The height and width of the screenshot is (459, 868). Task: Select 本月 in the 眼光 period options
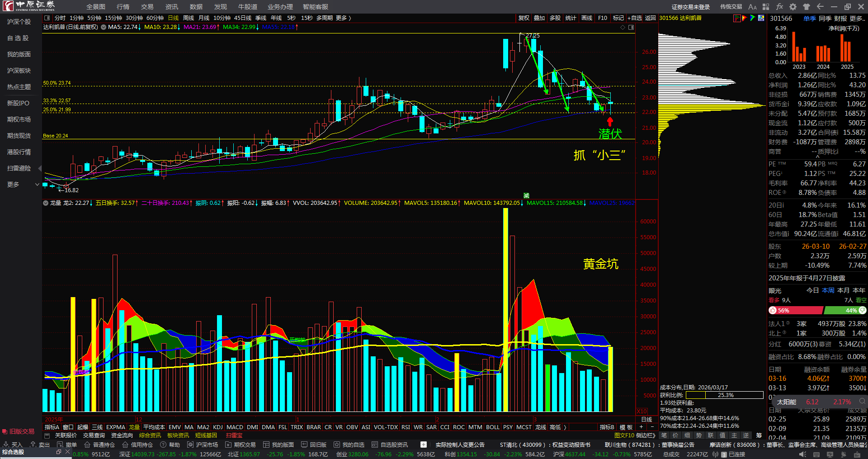pos(843,290)
